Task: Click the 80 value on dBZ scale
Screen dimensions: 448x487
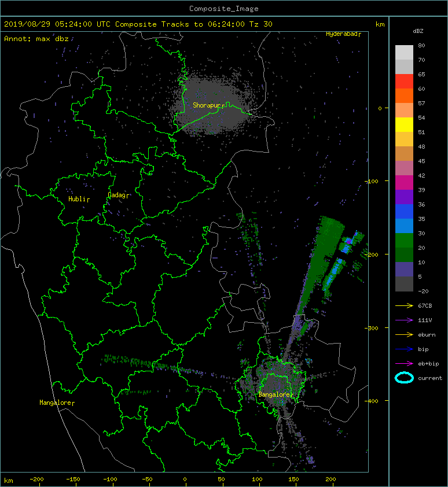Action: tap(421, 45)
